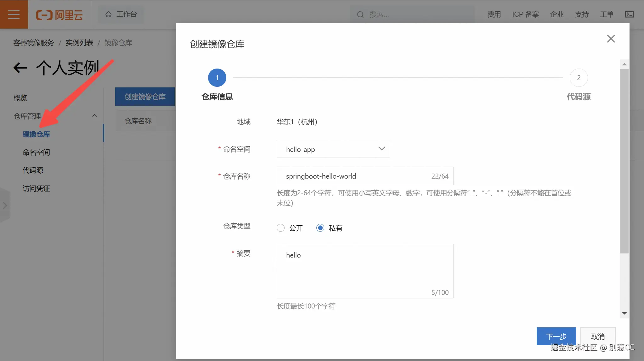644x361 pixels.
Task: Open the 命名空间 hello-app dropdown
Action: pos(333,149)
